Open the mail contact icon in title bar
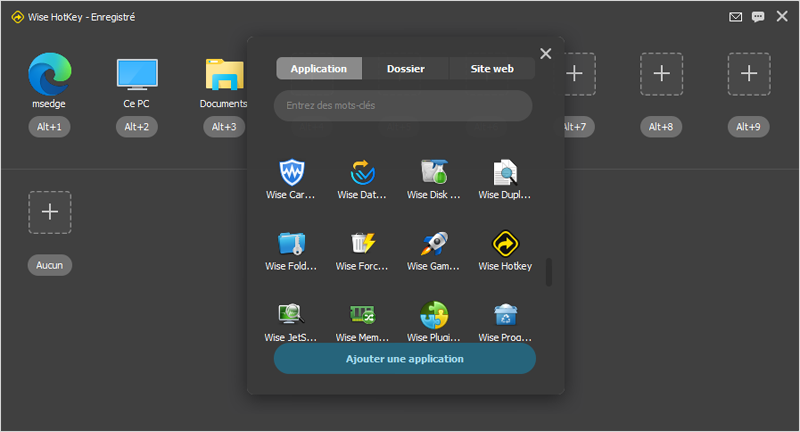Viewport: 800px width, 432px height. tap(735, 17)
